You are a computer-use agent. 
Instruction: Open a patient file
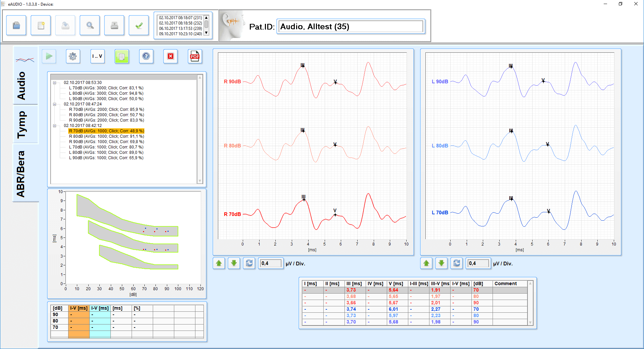pos(16,25)
